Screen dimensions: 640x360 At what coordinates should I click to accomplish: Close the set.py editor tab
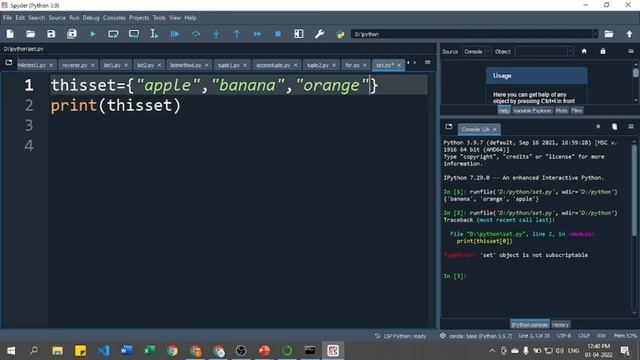(399, 65)
